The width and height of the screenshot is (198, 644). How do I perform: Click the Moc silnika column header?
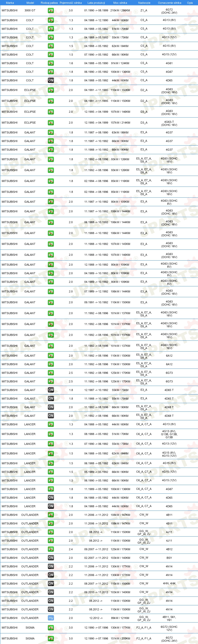pos(120,3)
